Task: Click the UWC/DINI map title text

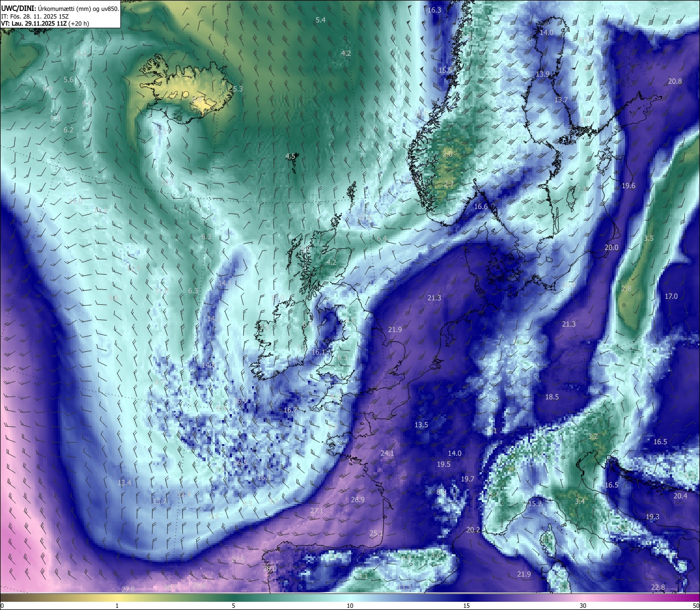Action: (60, 9)
